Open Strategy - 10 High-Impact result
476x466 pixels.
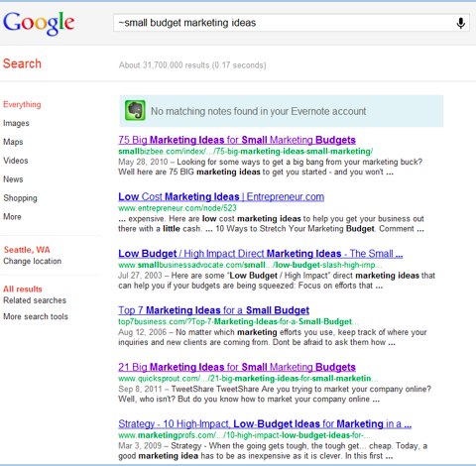[265, 424]
